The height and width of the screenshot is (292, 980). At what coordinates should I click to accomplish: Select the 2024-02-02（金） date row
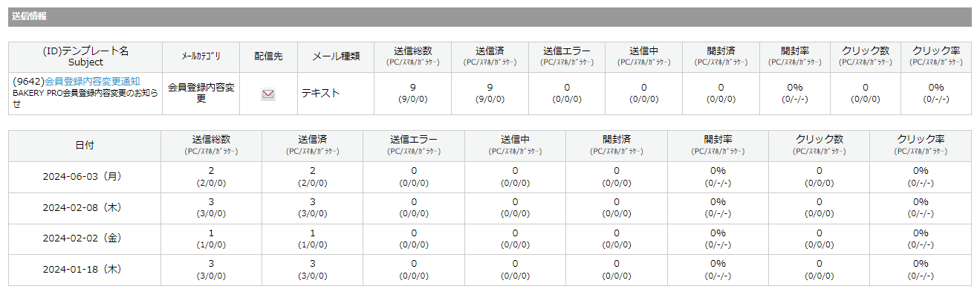point(490,239)
